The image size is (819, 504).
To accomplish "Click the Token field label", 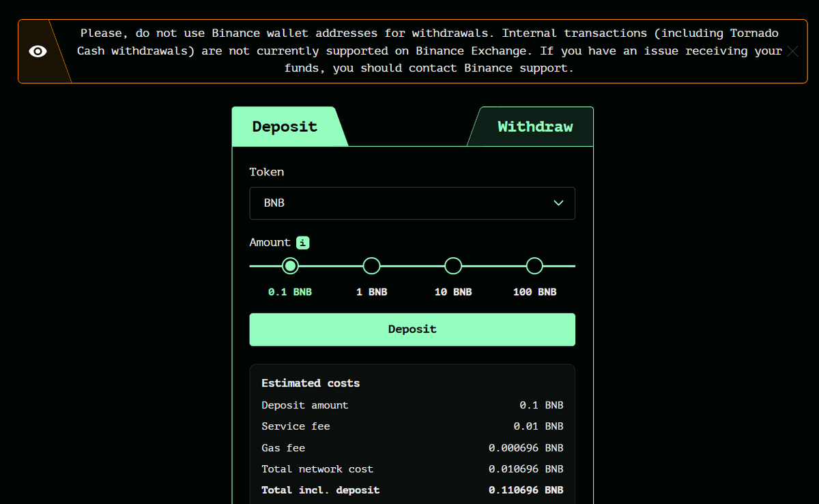I will (267, 172).
